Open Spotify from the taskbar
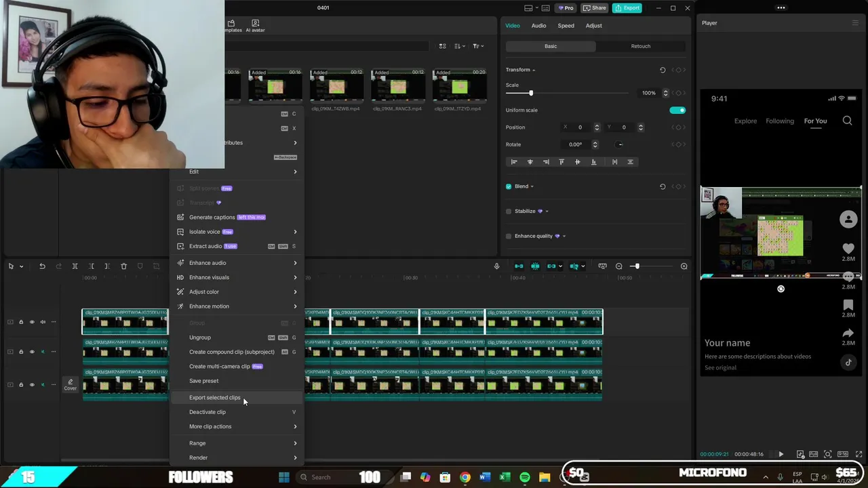 [x=524, y=477]
